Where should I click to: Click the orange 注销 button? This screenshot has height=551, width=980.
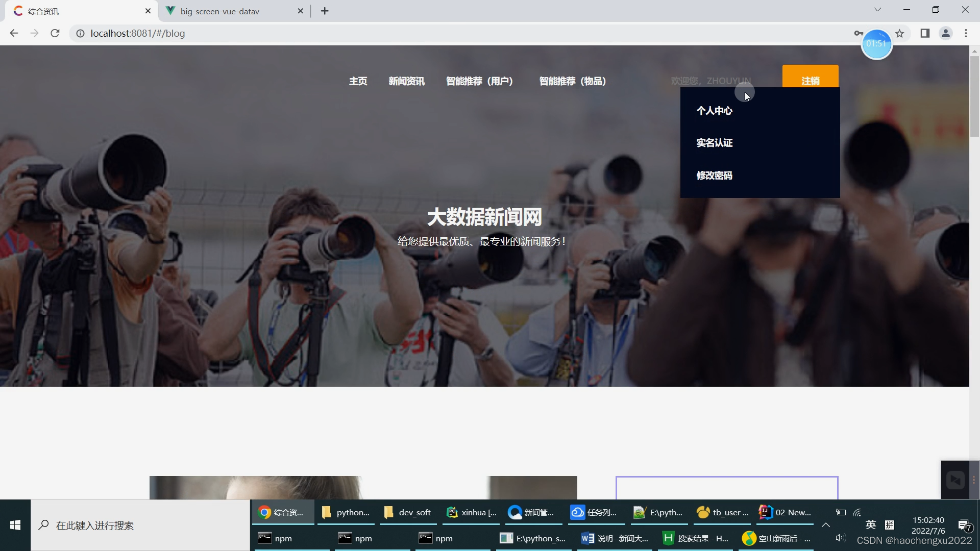[x=811, y=77]
